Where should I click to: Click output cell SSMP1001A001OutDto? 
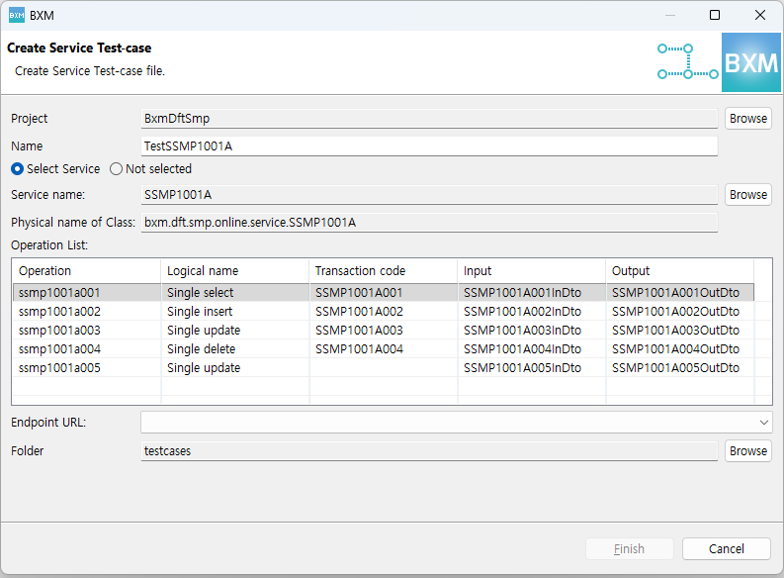(x=680, y=292)
